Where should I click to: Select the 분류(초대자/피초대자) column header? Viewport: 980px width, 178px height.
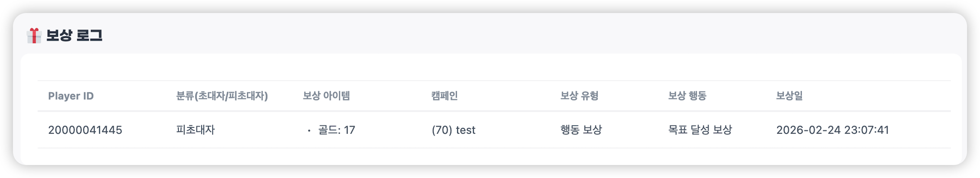(x=222, y=96)
